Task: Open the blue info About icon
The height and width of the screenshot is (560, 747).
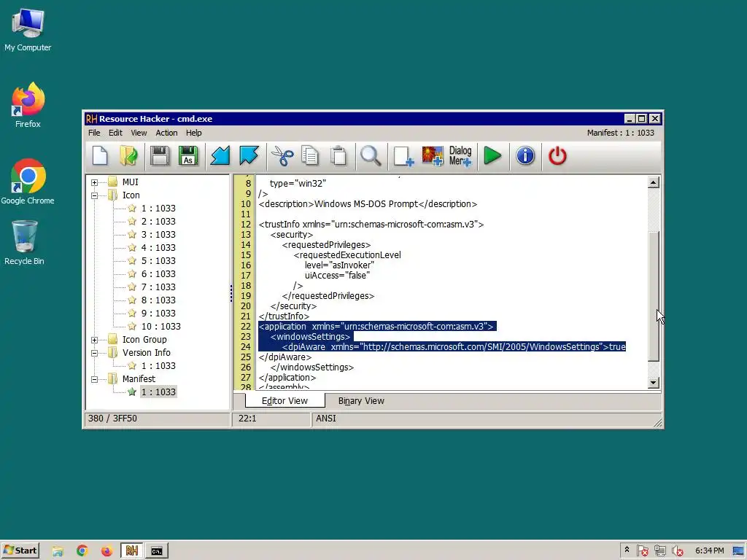Action: pyautogui.click(x=525, y=156)
